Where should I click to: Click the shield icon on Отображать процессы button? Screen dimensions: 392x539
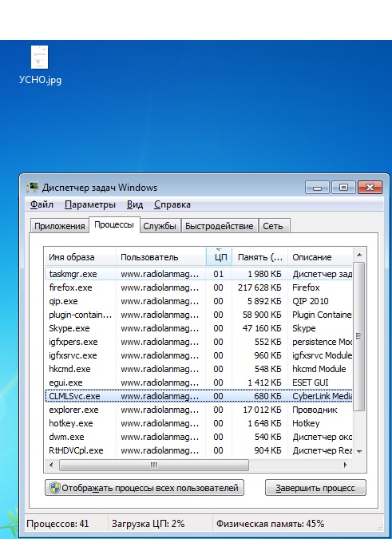pyautogui.click(x=54, y=488)
